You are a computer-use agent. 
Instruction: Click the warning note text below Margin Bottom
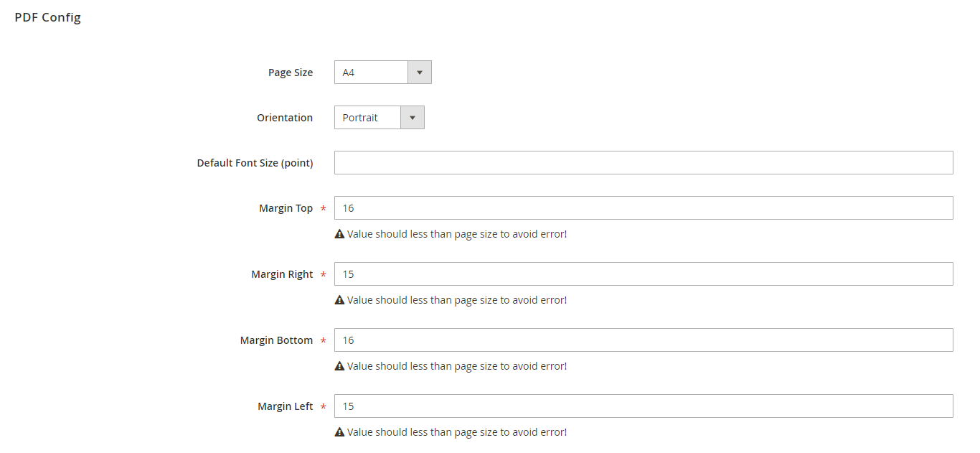click(457, 366)
